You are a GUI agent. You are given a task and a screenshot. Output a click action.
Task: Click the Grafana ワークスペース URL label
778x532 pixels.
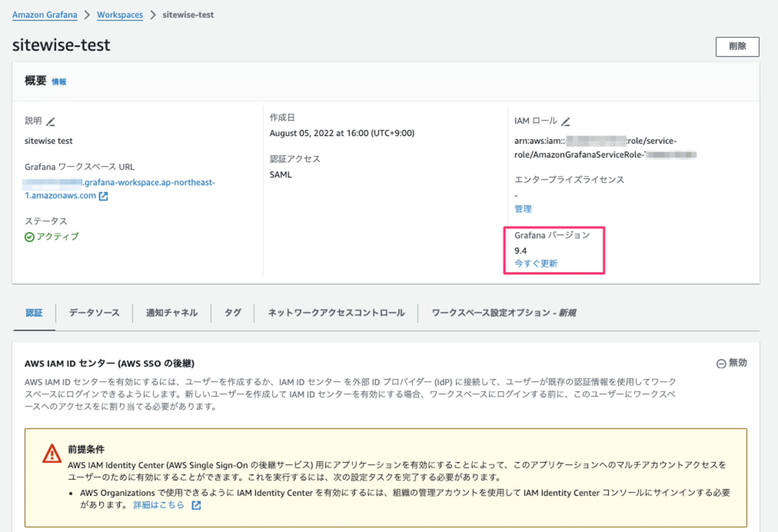79,167
